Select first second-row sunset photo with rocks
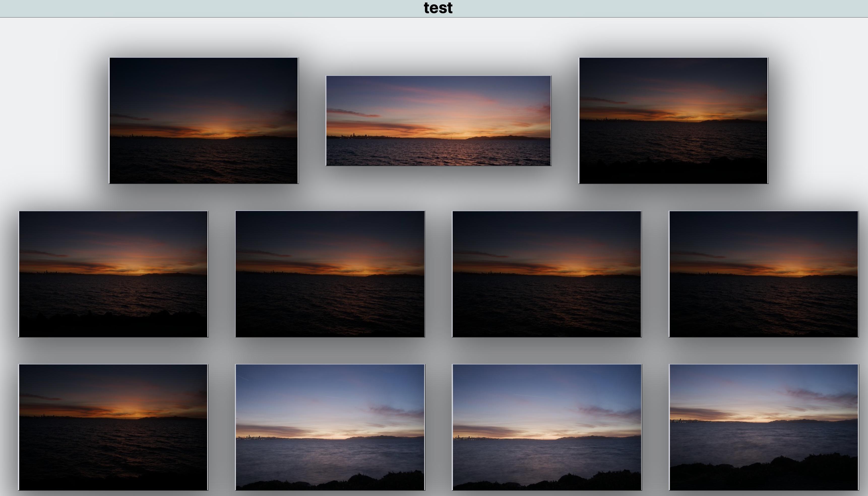 pos(113,274)
